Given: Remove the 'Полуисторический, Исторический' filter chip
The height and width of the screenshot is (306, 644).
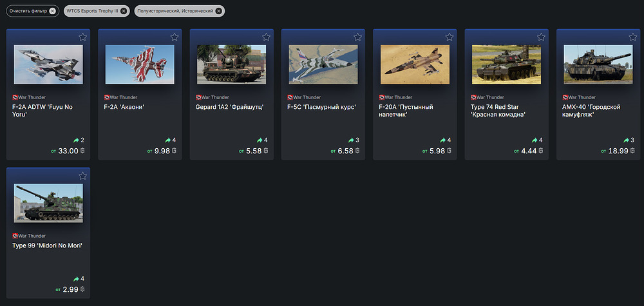Looking at the screenshot, I should 219,11.
